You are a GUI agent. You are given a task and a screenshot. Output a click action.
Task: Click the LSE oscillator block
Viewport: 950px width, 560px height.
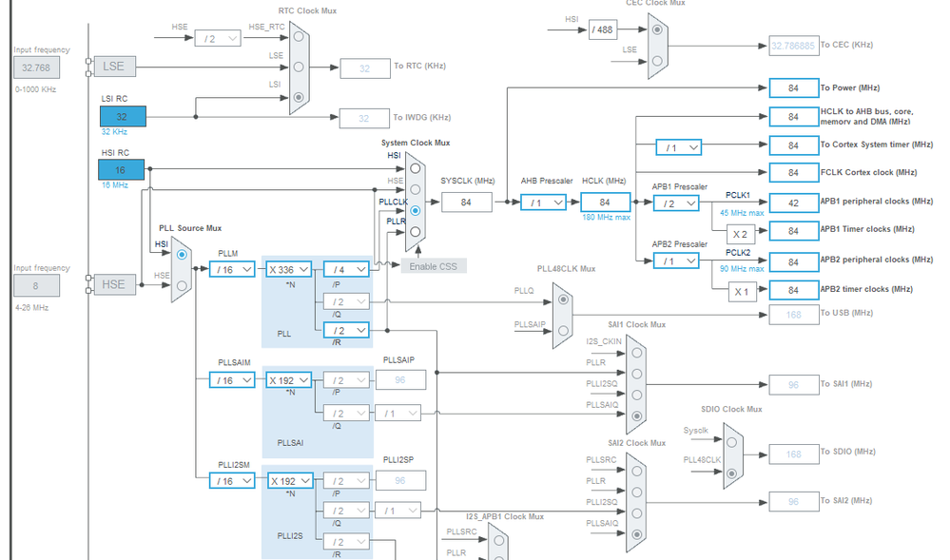click(x=114, y=67)
